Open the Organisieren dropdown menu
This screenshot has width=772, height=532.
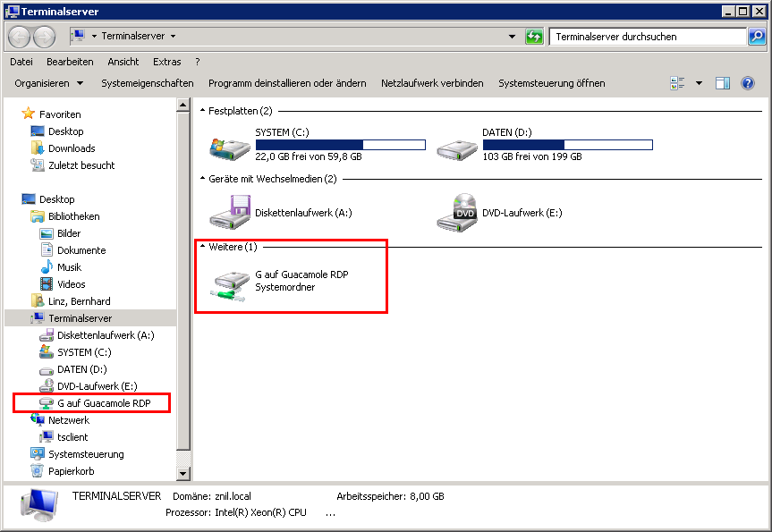(49, 83)
